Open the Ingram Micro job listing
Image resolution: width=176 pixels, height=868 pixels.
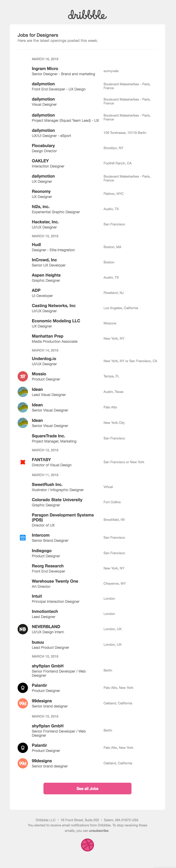(45, 69)
